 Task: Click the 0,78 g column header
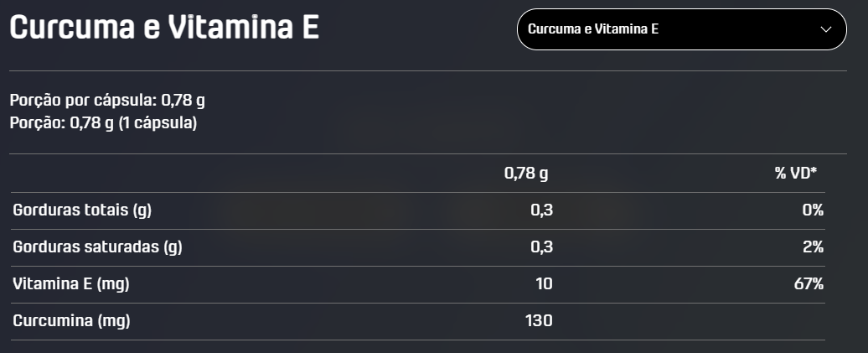click(x=526, y=174)
